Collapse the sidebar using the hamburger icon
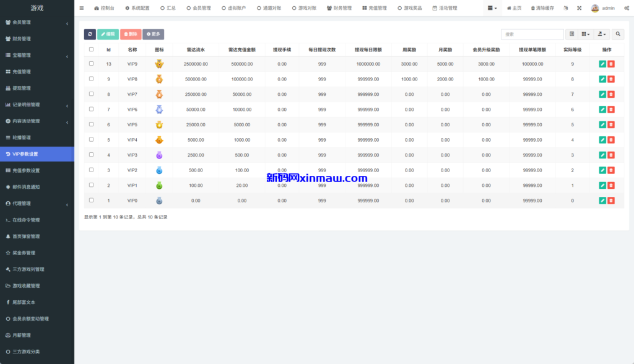Image resolution: width=634 pixels, height=364 pixels. (81, 8)
